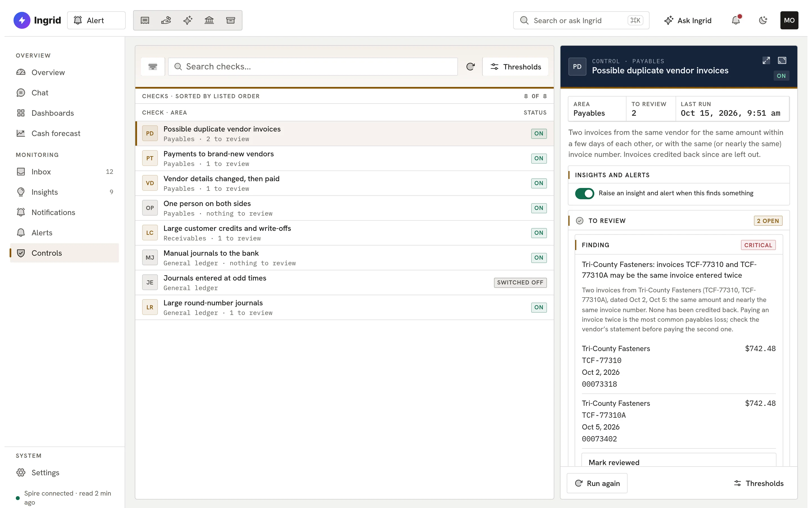812x508 pixels.
Task: Open Thresholds at the detail panel bottom
Action: (x=759, y=483)
